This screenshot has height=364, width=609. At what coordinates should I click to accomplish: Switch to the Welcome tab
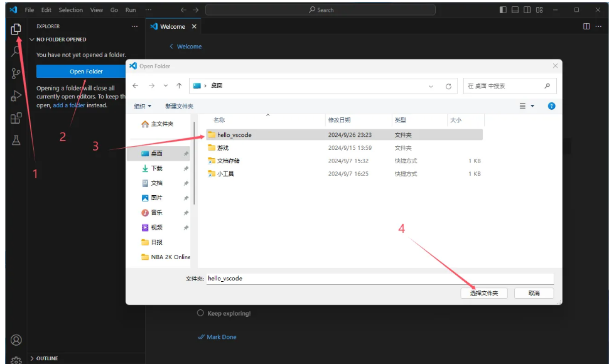(x=174, y=26)
